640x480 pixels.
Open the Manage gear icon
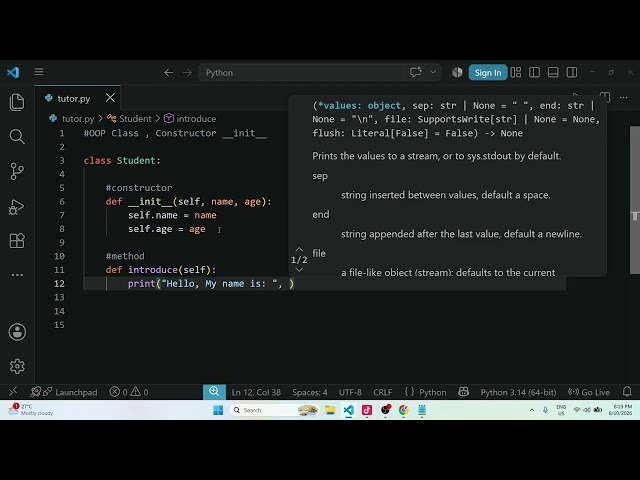pyautogui.click(x=17, y=366)
